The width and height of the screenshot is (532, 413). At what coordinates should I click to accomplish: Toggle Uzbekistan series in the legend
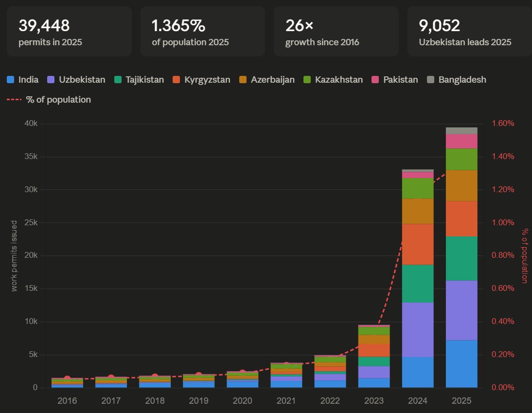tap(76, 80)
